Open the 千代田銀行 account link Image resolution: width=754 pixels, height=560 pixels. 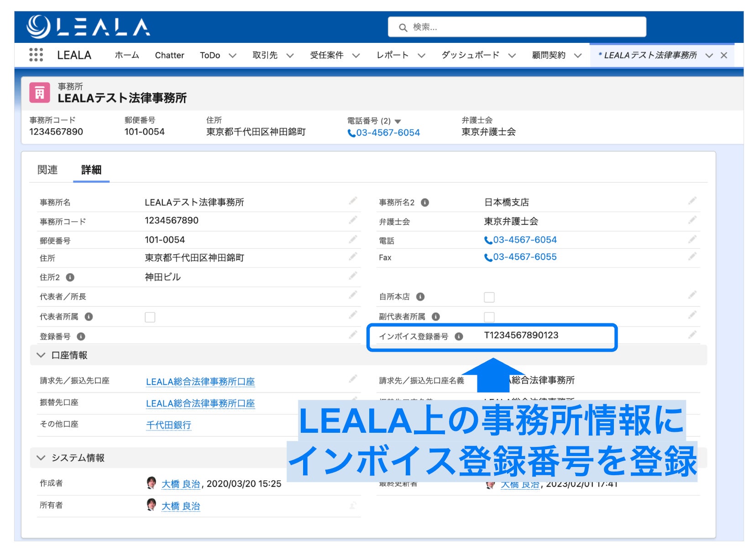168,425
